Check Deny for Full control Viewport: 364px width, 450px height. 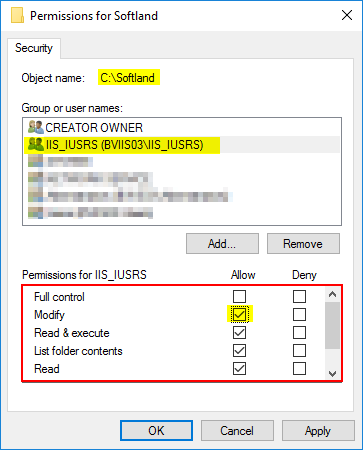(299, 296)
